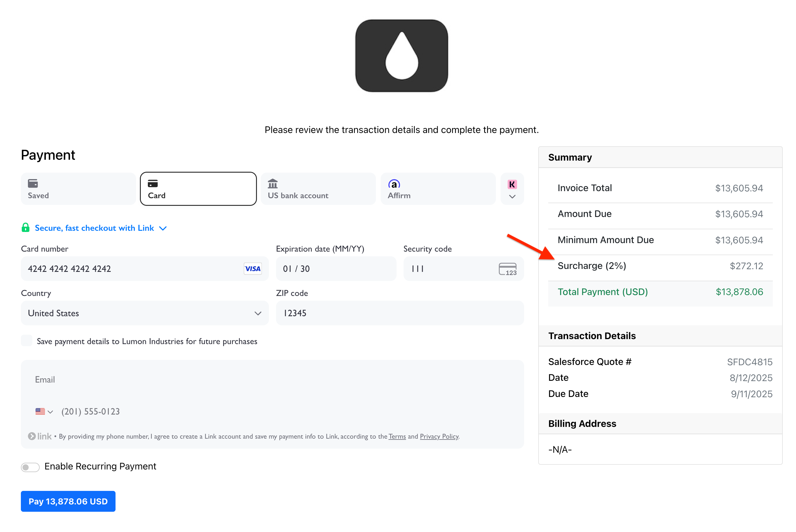The height and width of the screenshot is (532, 796).
Task: Click the Link logo near the disclaimer
Action: pyautogui.click(x=40, y=436)
